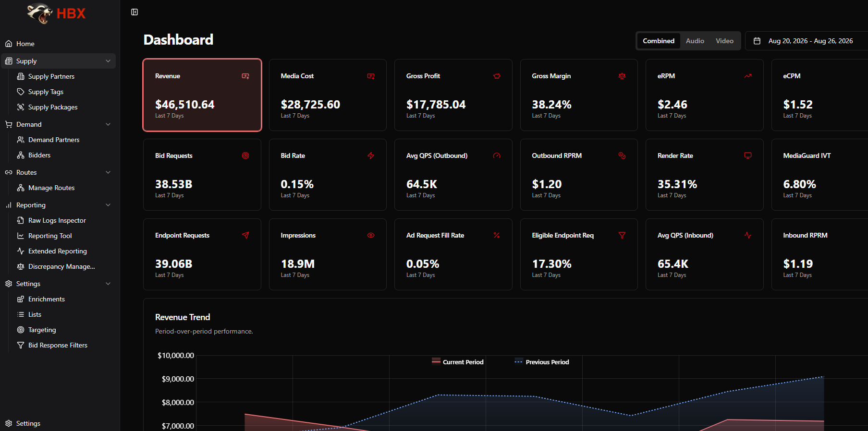Toggle Current Period legend swatch

click(436, 361)
